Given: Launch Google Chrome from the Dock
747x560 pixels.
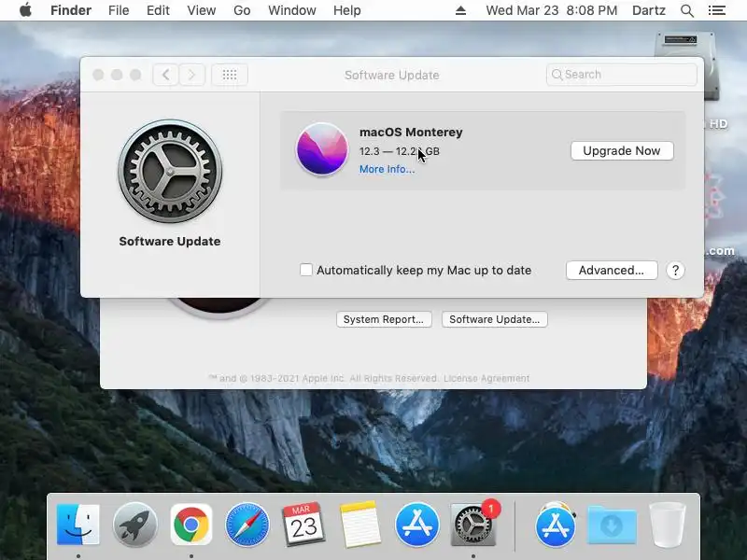Looking at the screenshot, I should (191, 525).
